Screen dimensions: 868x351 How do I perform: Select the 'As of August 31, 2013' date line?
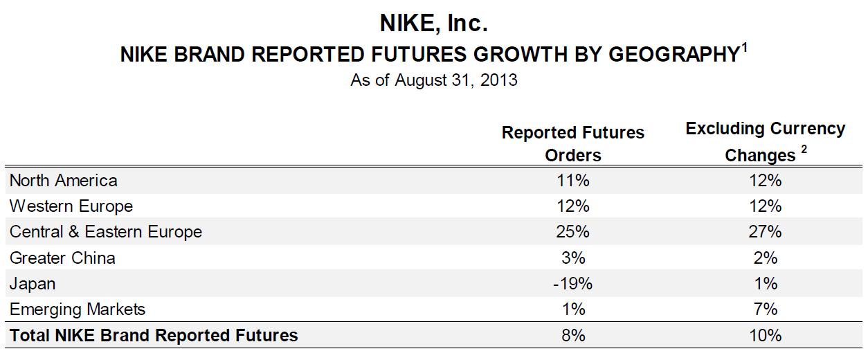click(434, 80)
